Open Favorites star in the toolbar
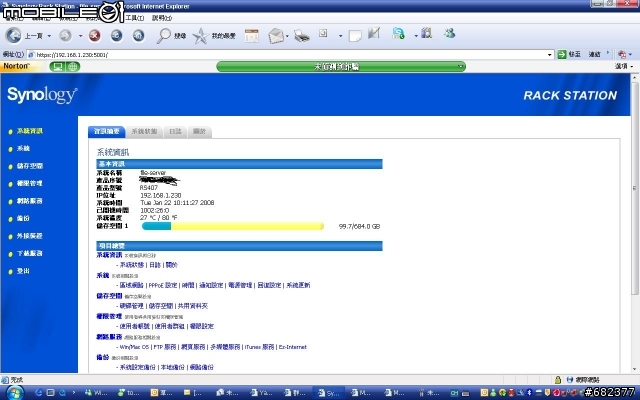 200,36
